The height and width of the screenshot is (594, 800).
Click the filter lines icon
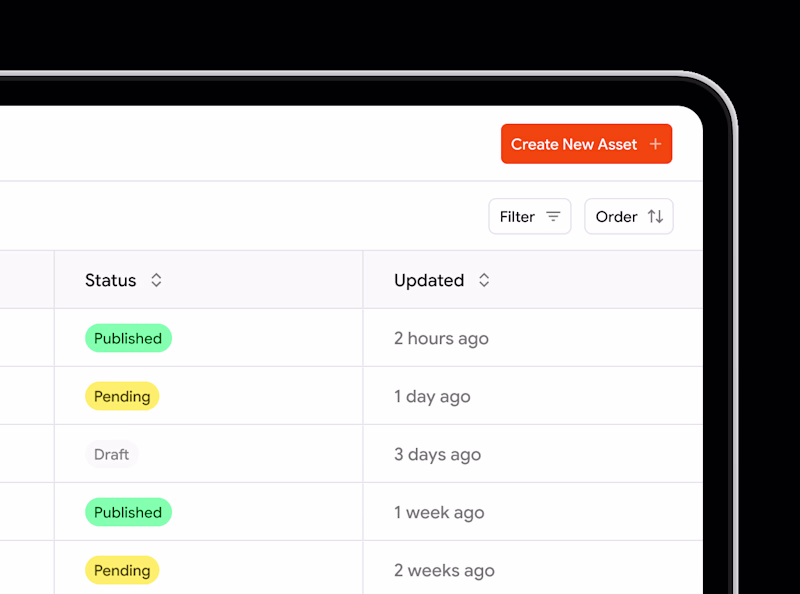pyautogui.click(x=553, y=216)
